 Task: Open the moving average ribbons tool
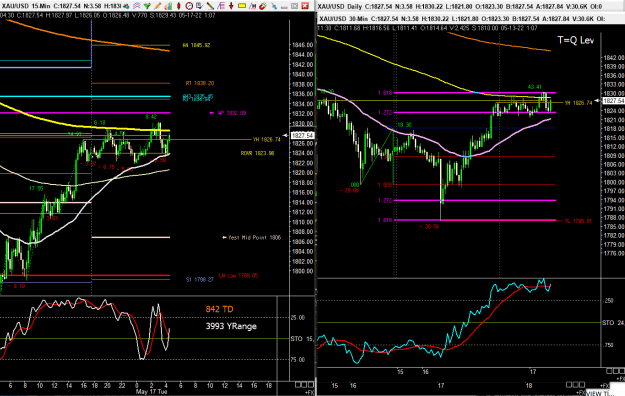click(x=137, y=6)
